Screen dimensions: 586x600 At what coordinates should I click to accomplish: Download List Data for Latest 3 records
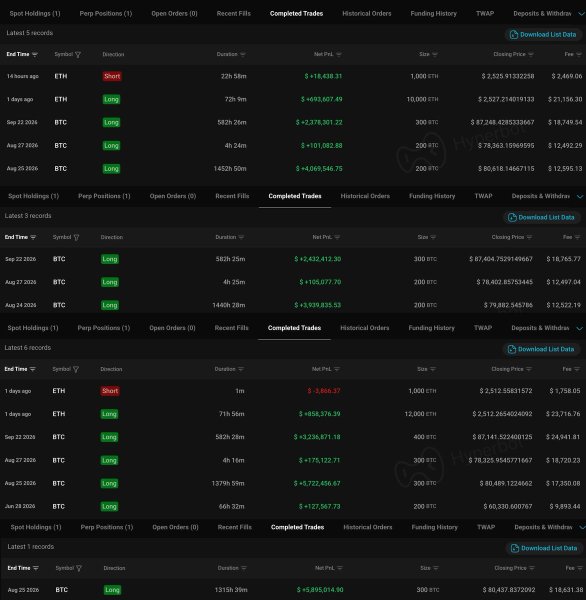[x=541, y=217]
